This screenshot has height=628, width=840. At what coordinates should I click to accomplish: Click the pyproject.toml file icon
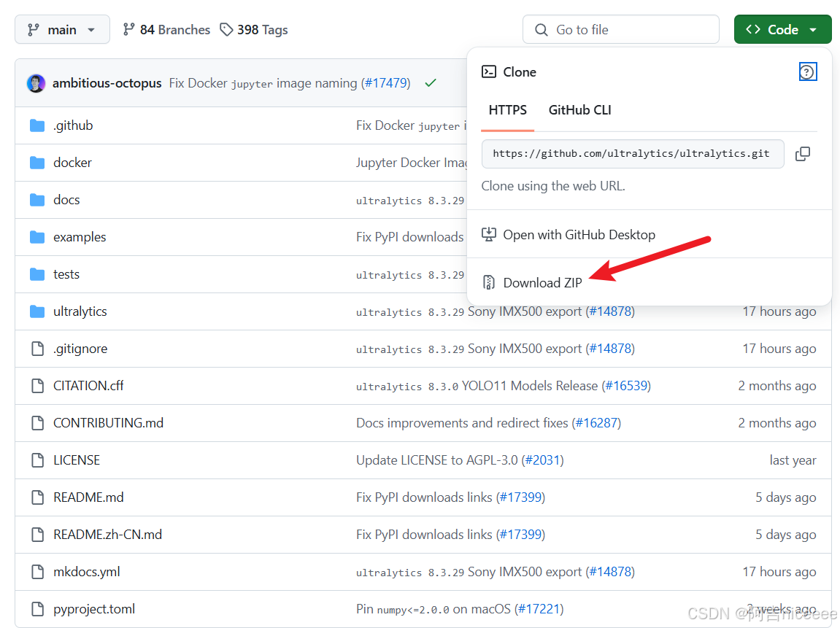coord(37,609)
